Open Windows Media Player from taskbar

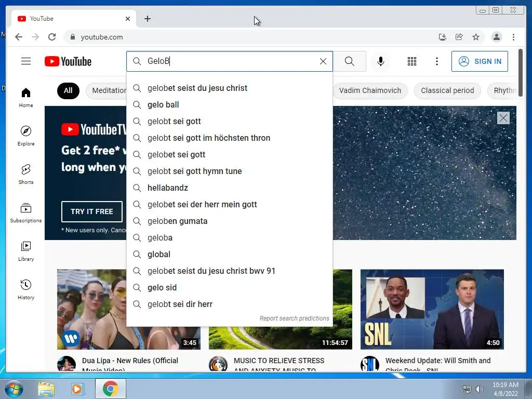[x=78, y=389]
